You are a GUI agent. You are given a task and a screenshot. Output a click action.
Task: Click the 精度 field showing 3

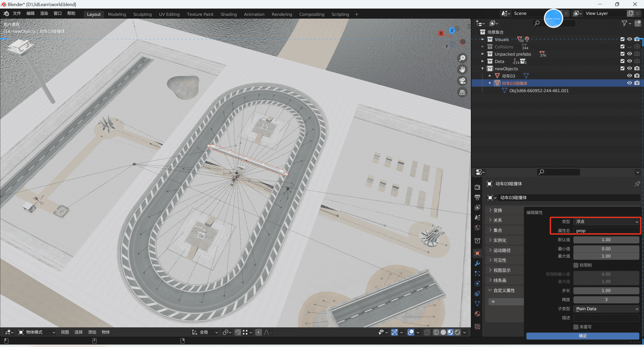606,300
